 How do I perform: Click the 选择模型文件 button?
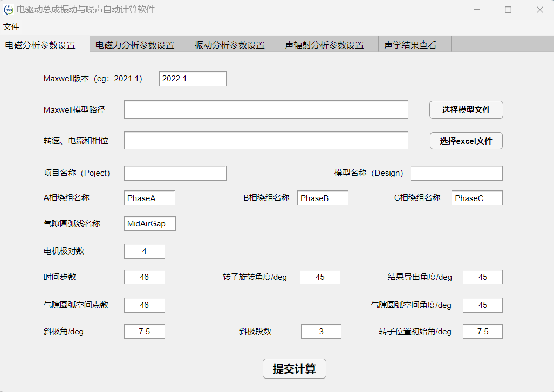click(466, 109)
